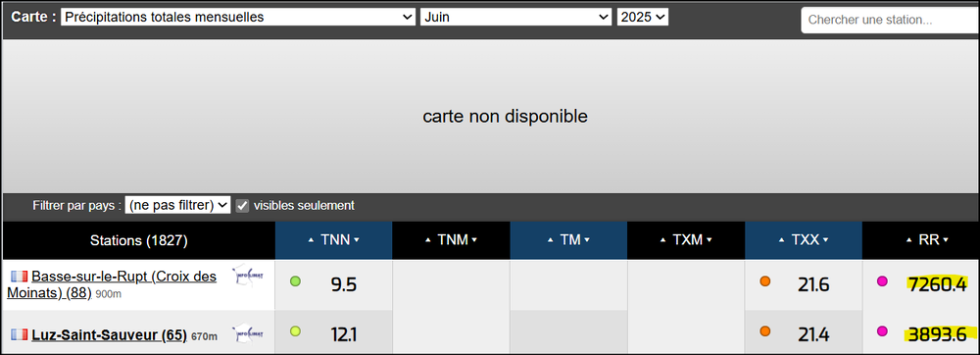Uncheck the 'visibles seulement' checkbox
980x355 pixels.
pos(242,205)
